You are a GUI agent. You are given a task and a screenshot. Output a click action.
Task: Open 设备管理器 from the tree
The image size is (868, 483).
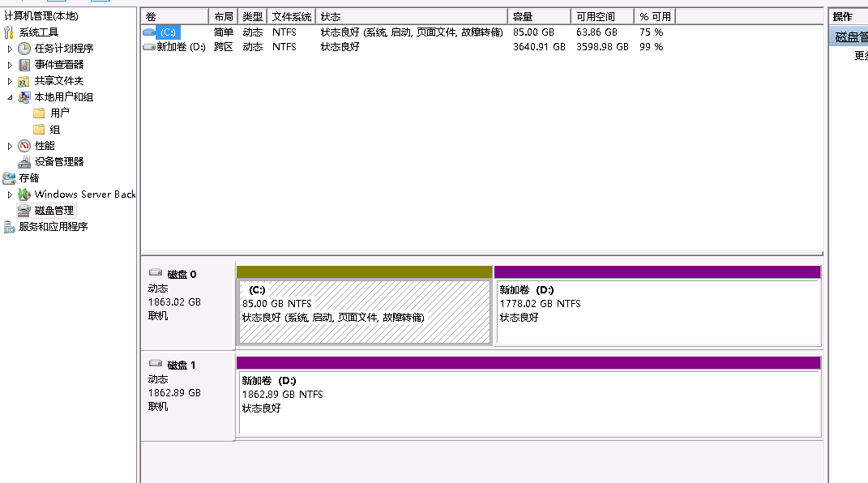tap(58, 161)
